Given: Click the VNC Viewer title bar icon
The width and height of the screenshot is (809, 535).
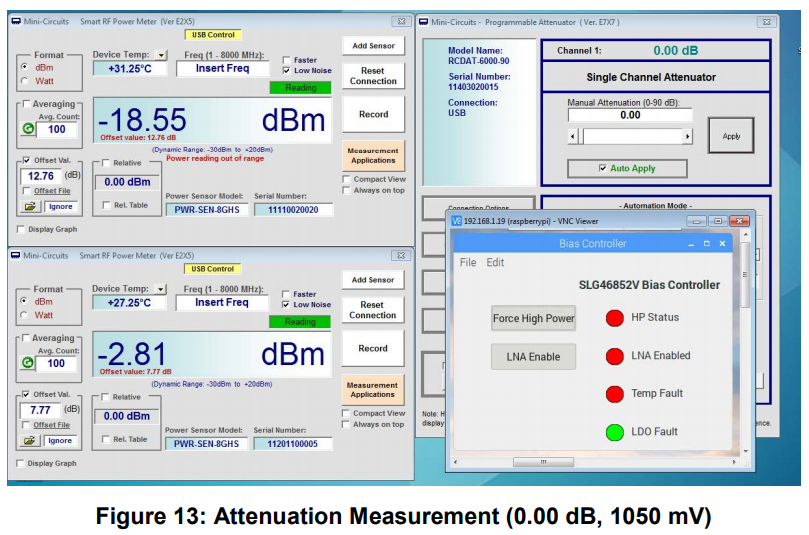Looking at the screenshot, I should (x=456, y=221).
